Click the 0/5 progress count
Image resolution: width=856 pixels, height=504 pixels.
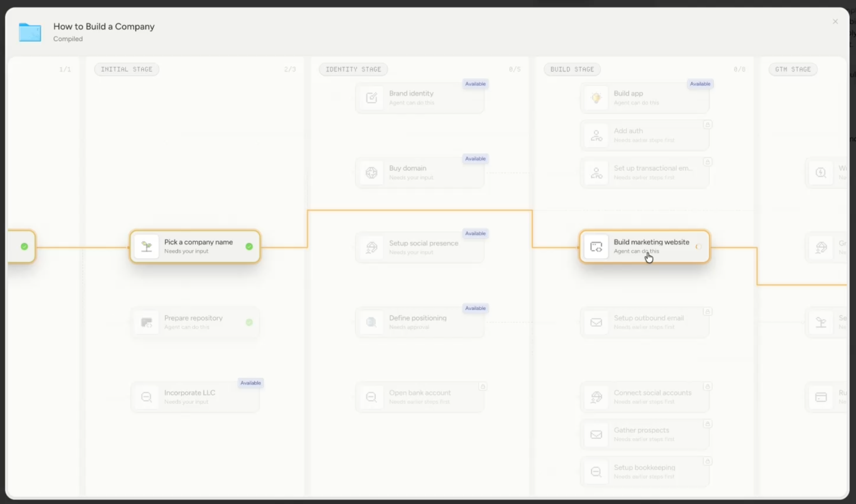[x=515, y=69]
